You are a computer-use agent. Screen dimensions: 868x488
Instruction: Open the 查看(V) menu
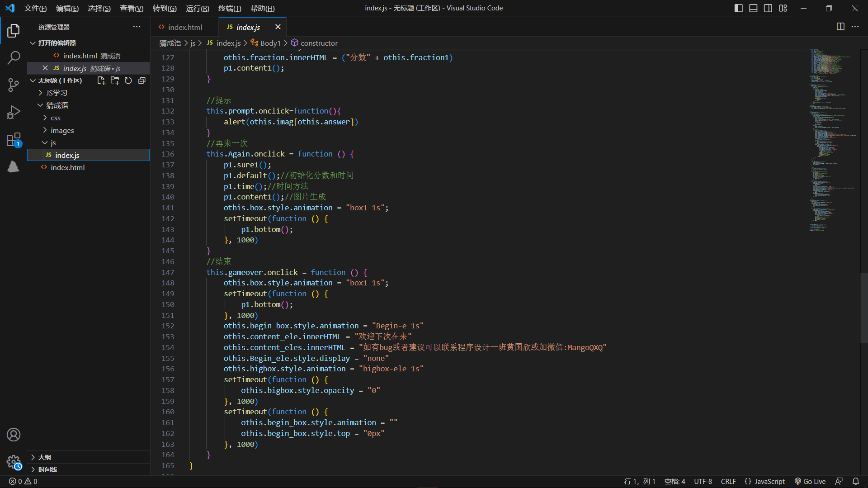pos(132,8)
